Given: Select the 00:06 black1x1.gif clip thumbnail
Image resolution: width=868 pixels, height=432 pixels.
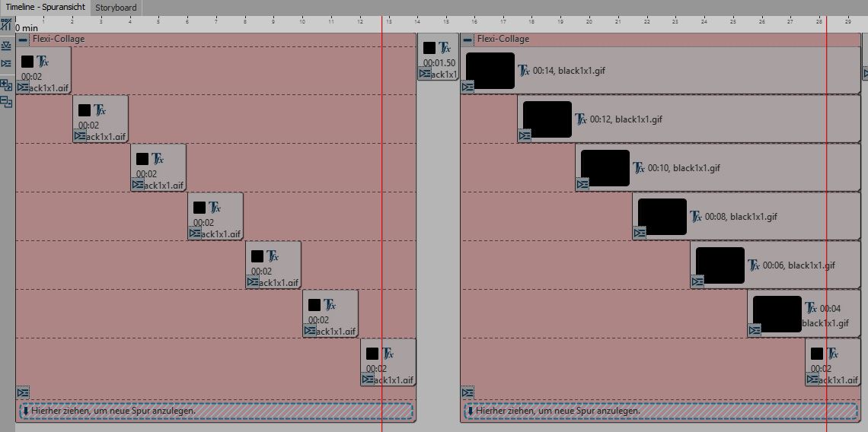Looking at the screenshot, I should 720,265.
